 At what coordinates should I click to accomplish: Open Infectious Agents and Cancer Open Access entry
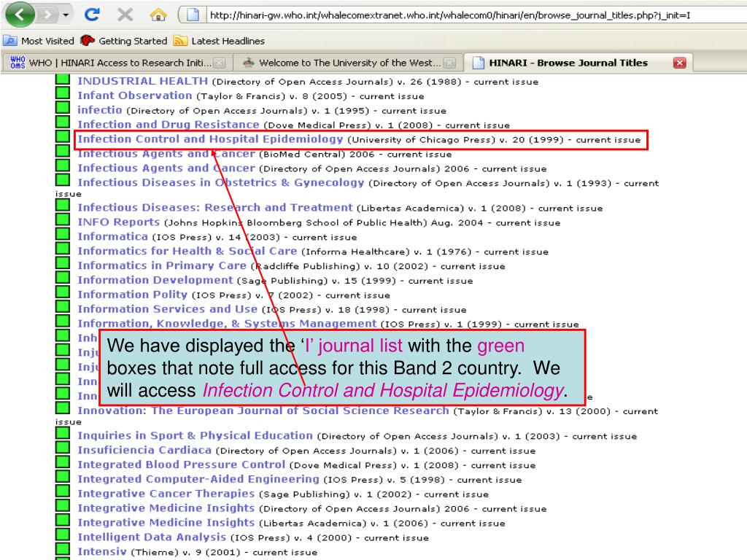pos(166,168)
